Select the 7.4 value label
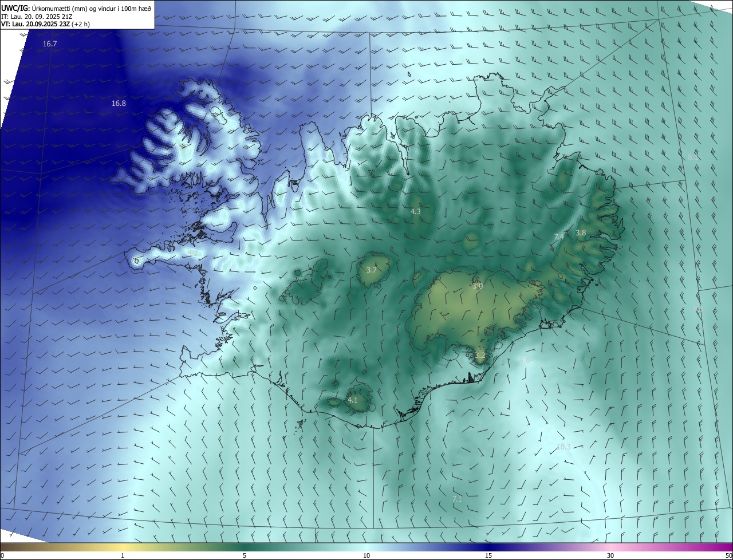 point(559,236)
